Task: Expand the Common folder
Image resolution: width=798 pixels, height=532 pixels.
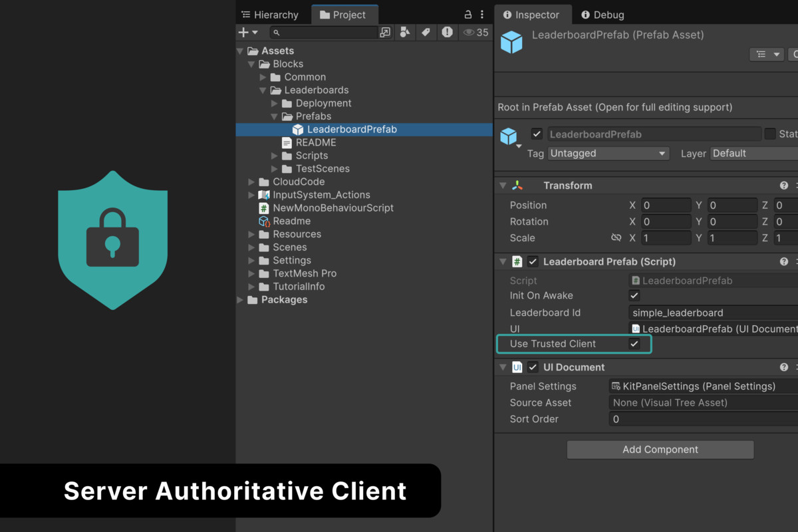Action: click(263, 77)
